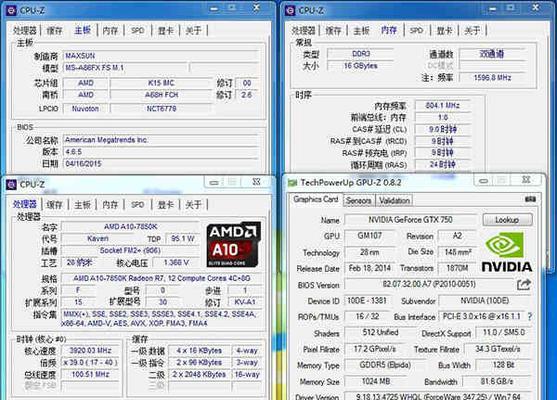Minimize the GPU-Z window

(483, 181)
